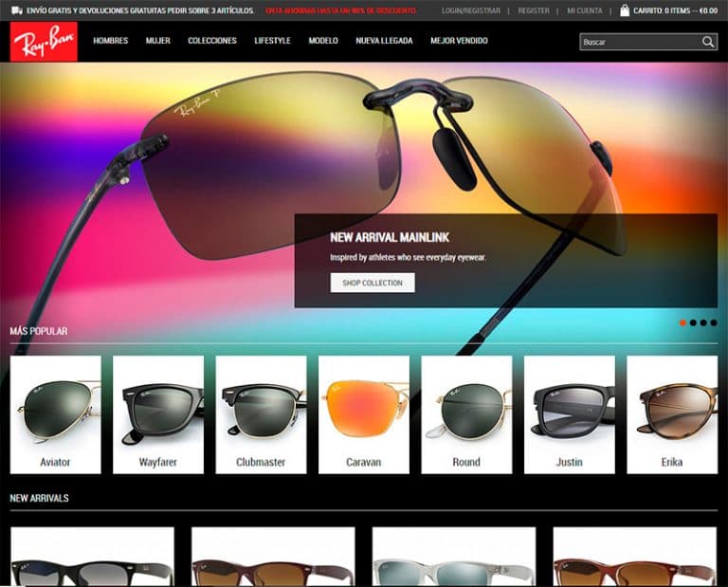Click the delivery truck icon

tap(17, 10)
